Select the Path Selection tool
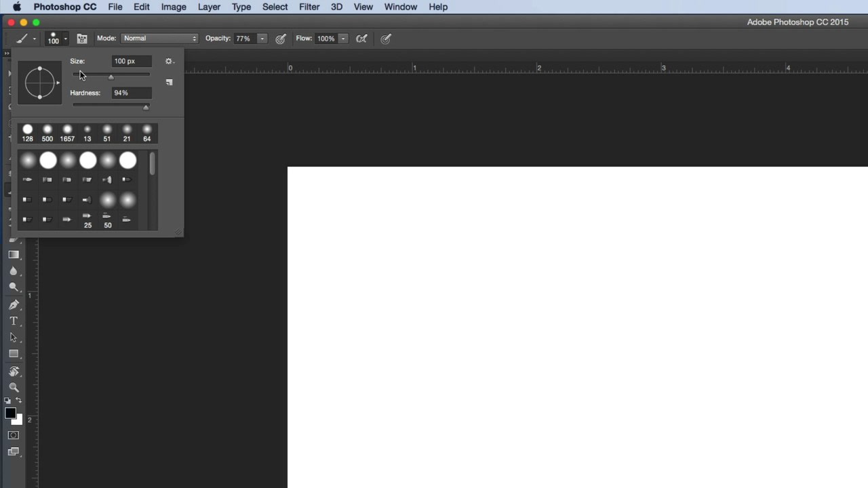868x488 pixels. pos(14,337)
